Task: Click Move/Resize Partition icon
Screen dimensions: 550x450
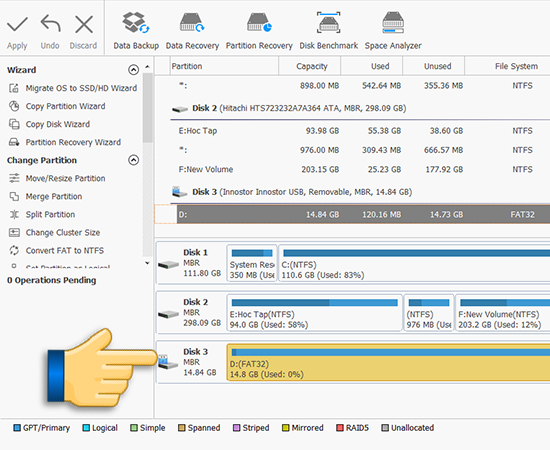Action: pos(14,178)
